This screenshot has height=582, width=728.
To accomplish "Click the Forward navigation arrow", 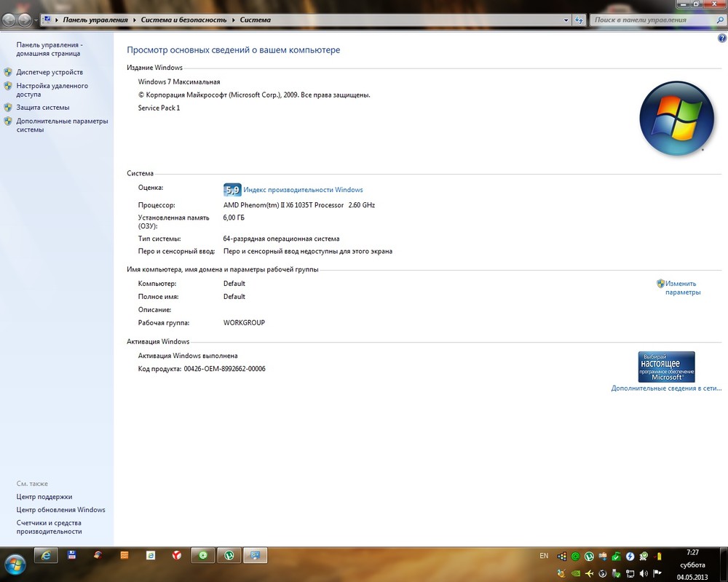I will [25, 20].
